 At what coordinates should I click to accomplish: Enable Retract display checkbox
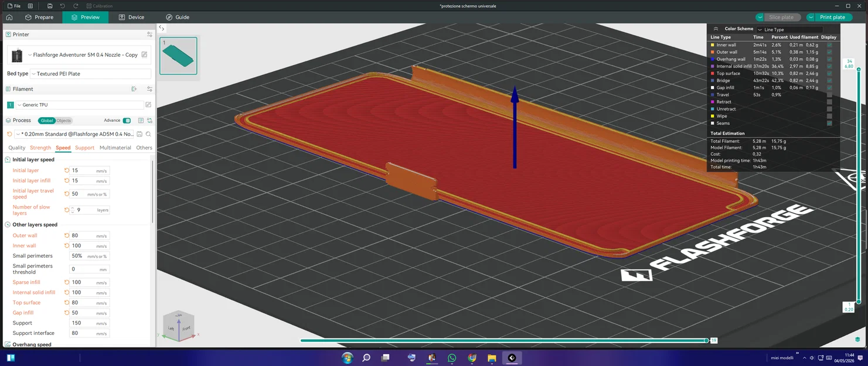click(829, 102)
